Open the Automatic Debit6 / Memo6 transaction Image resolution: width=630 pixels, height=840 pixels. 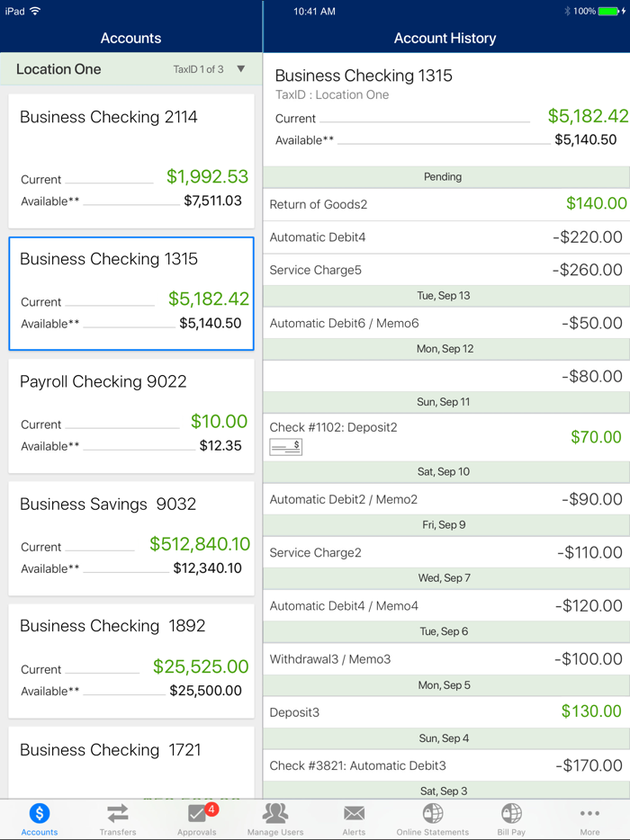445,322
